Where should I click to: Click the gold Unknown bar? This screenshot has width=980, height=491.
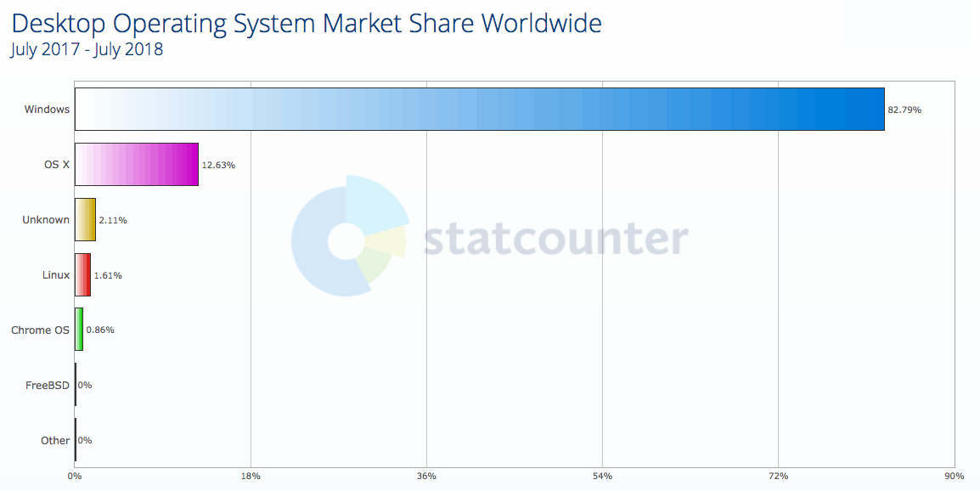pos(85,219)
